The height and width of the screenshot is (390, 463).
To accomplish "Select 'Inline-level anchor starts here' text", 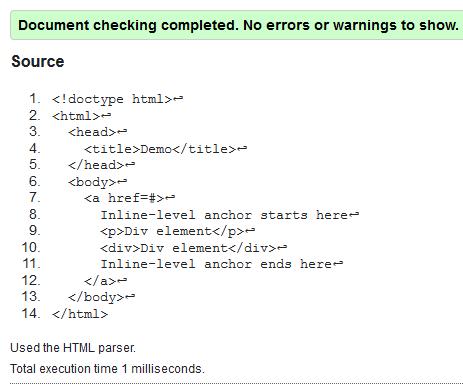I will pos(224,215).
